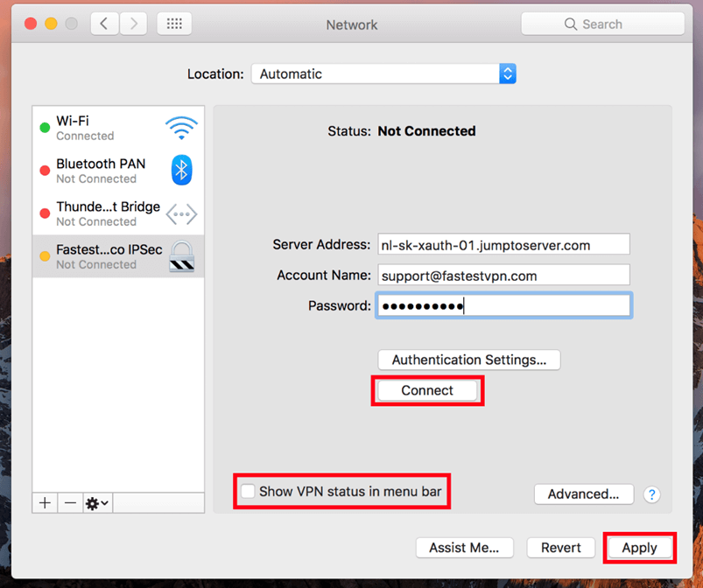703x588 pixels.
Task: Go forward with the right arrow button
Action: tap(133, 24)
